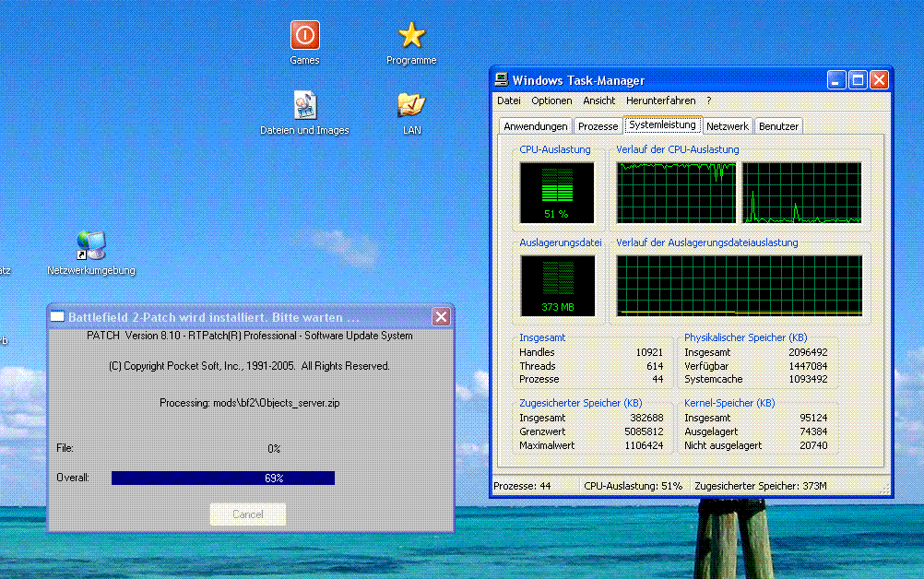
Task: Click the File 0% progress value
Action: 274,449
